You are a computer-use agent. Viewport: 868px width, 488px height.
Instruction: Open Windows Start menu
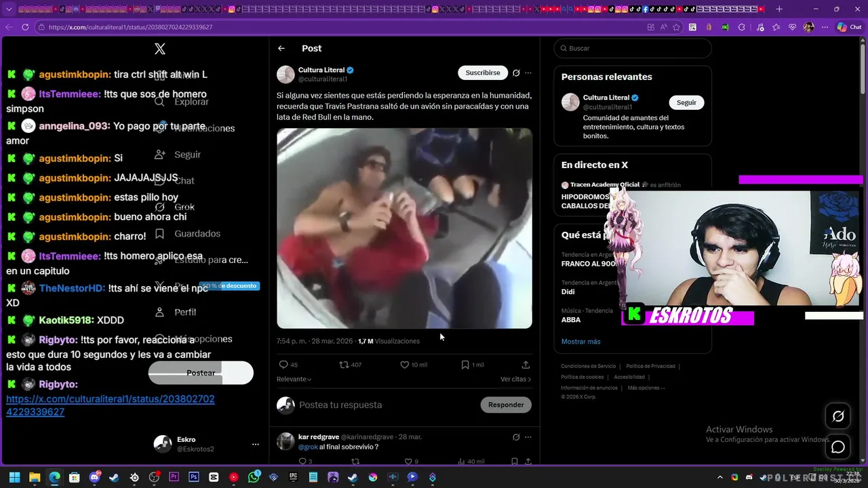coord(14,477)
